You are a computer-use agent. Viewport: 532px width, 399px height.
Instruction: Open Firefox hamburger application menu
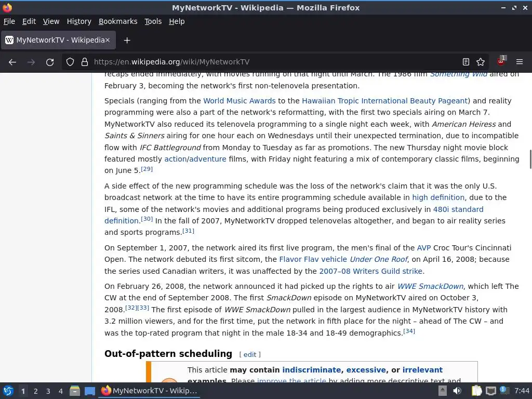tap(520, 62)
